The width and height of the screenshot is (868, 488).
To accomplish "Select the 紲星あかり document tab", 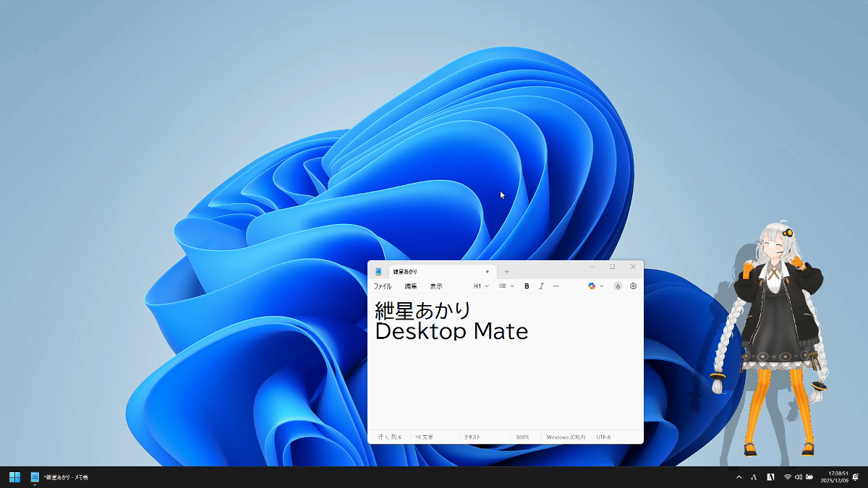I will (434, 272).
